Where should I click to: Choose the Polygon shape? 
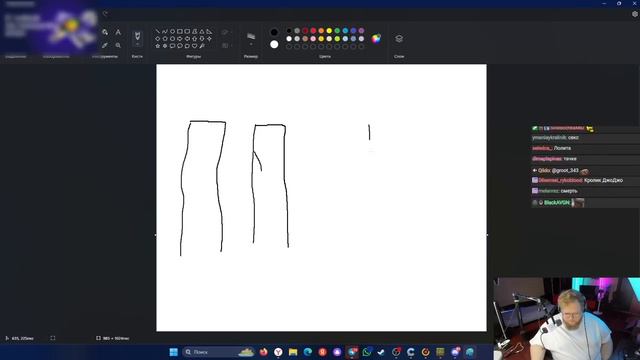click(x=194, y=31)
